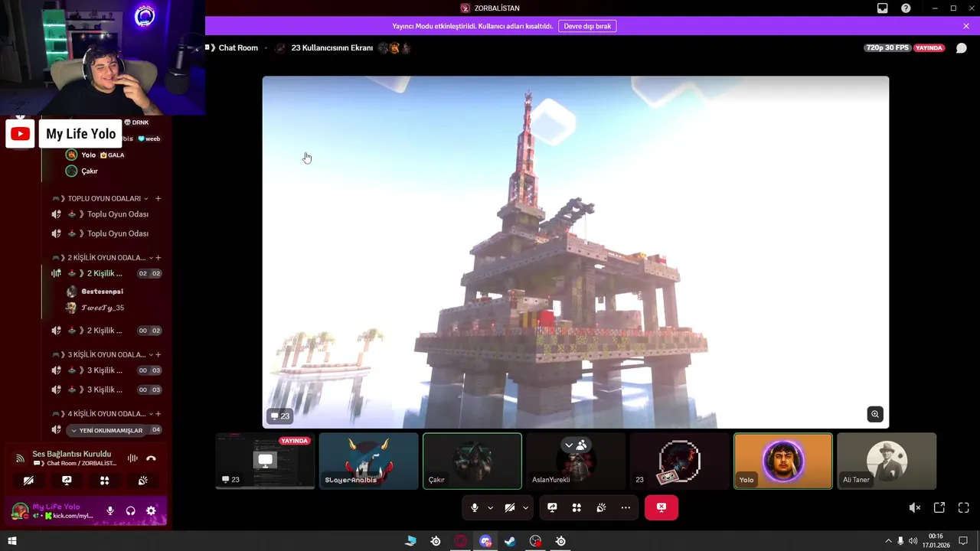
Task: Click the Ses Bağlantısı Kuruldu status text
Action: click(72, 454)
